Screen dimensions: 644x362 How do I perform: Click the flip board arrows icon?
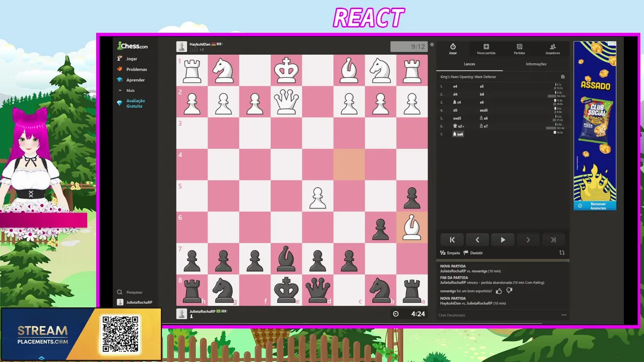click(562, 253)
